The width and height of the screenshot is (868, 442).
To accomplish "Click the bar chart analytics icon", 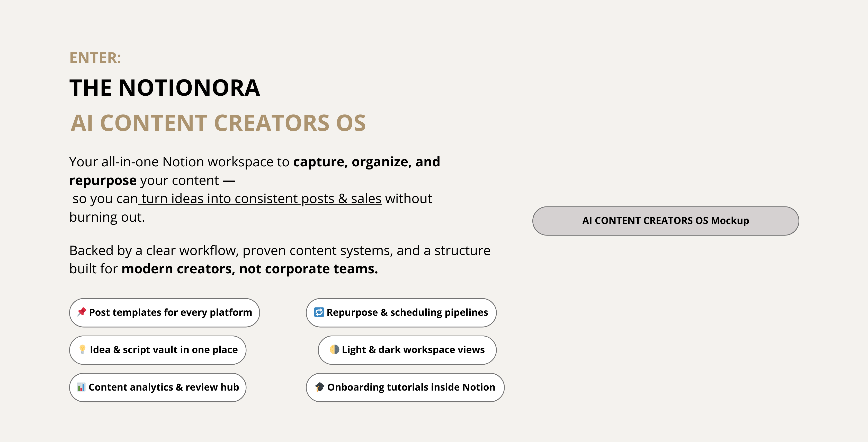I will pyautogui.click(x=81, y=387).
